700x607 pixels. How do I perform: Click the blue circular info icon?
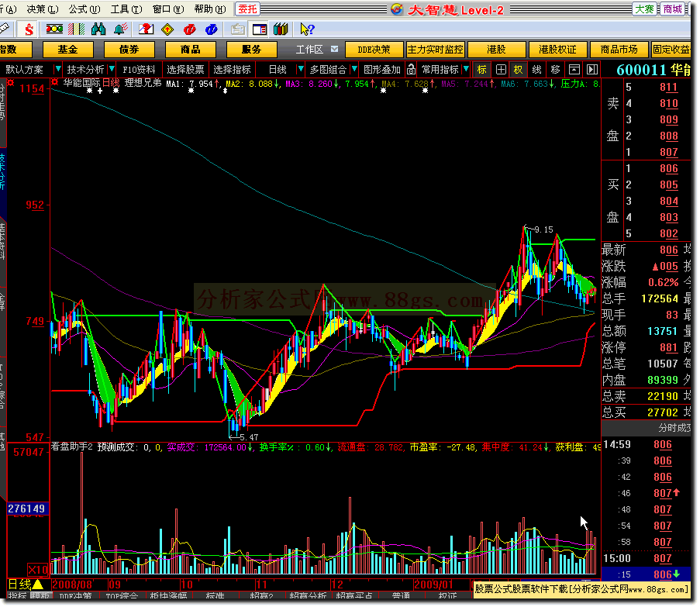211,29
